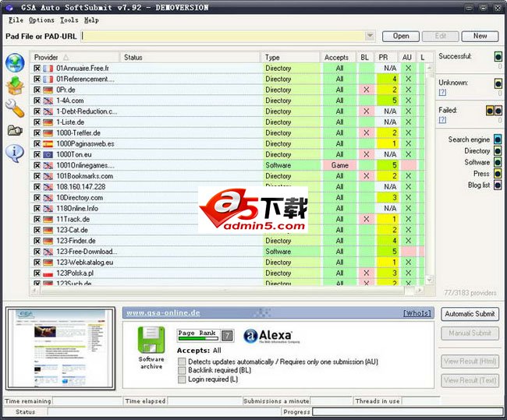Click the website preview thumbnail
Viewport: 507px width, 420px height.
click(x=61, y=348)
